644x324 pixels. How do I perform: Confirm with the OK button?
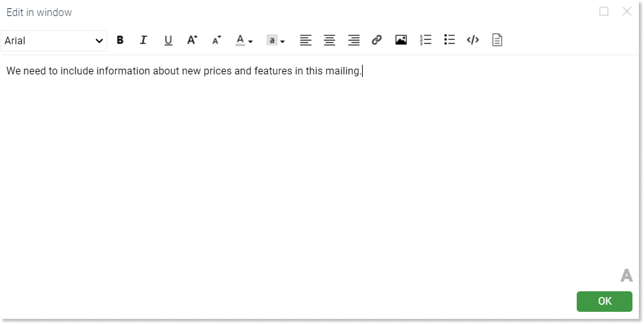604,302
